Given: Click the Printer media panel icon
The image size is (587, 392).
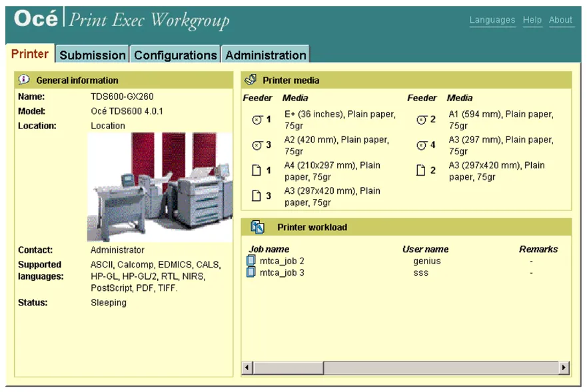Looking at the screenshot, I should coord(251,80).
